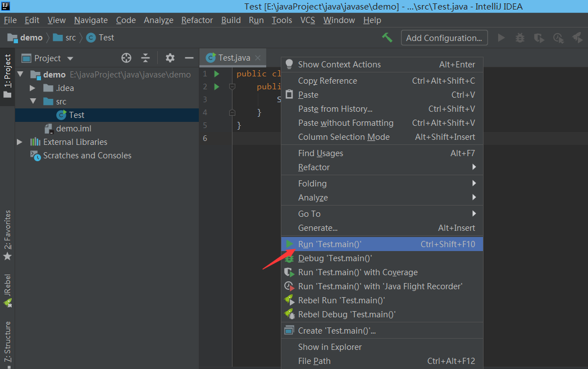Screen dimensions: 588x369
Task: Choose Run 'Test.main()'
Action: [x=382, y=244]
